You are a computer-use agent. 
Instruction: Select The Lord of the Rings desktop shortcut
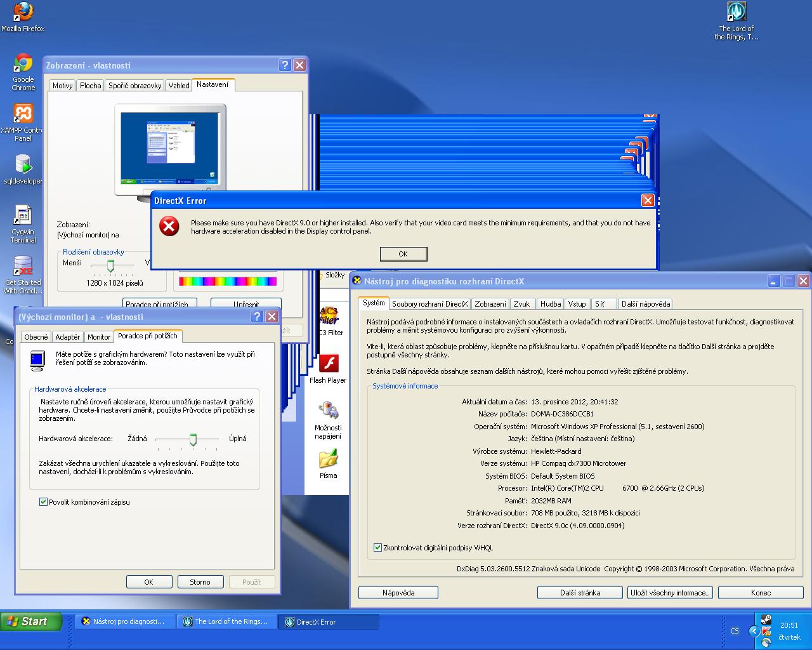click(736, 22)
